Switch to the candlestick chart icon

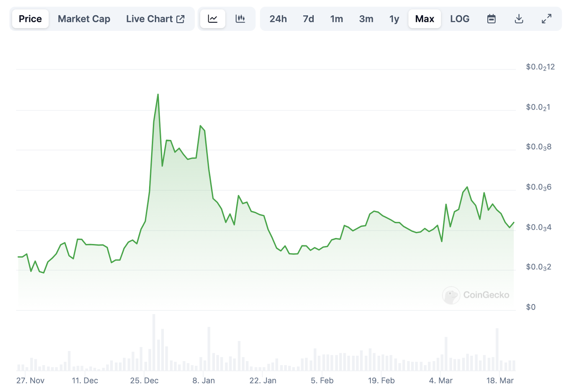tap(240, 19)
